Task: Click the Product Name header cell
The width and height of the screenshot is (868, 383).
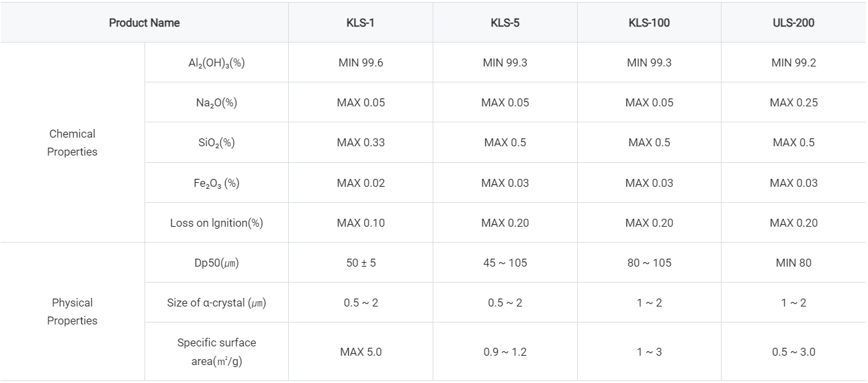Action: (x=144, y=23)
